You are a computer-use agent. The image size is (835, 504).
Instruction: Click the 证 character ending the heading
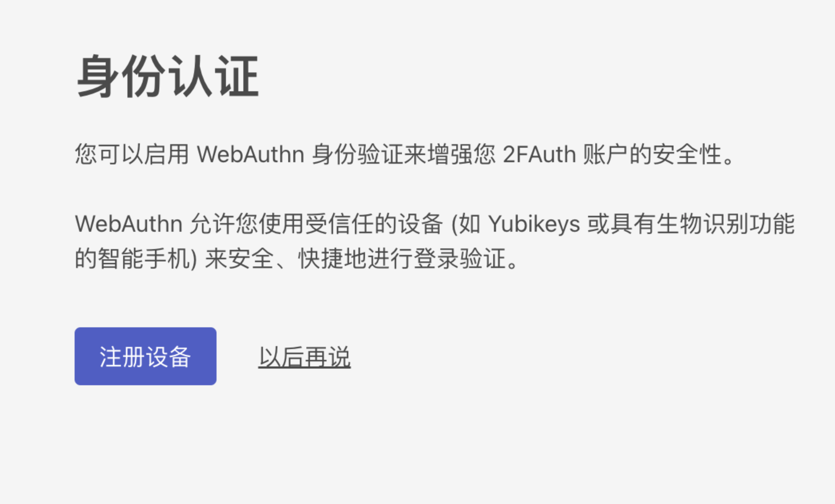pyautogui.click(x=236, y=76)
